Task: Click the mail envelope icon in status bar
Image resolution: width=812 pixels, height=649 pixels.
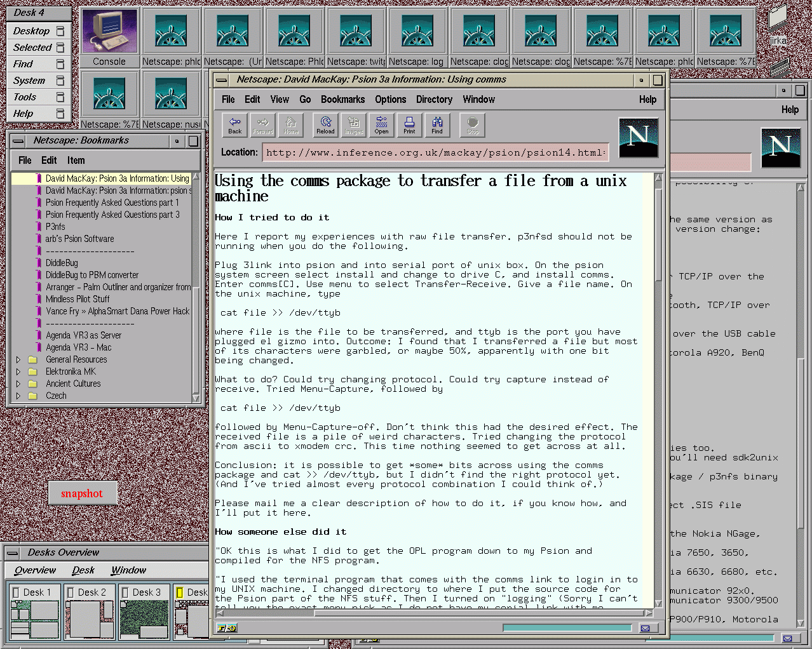Action: [645, 628]
